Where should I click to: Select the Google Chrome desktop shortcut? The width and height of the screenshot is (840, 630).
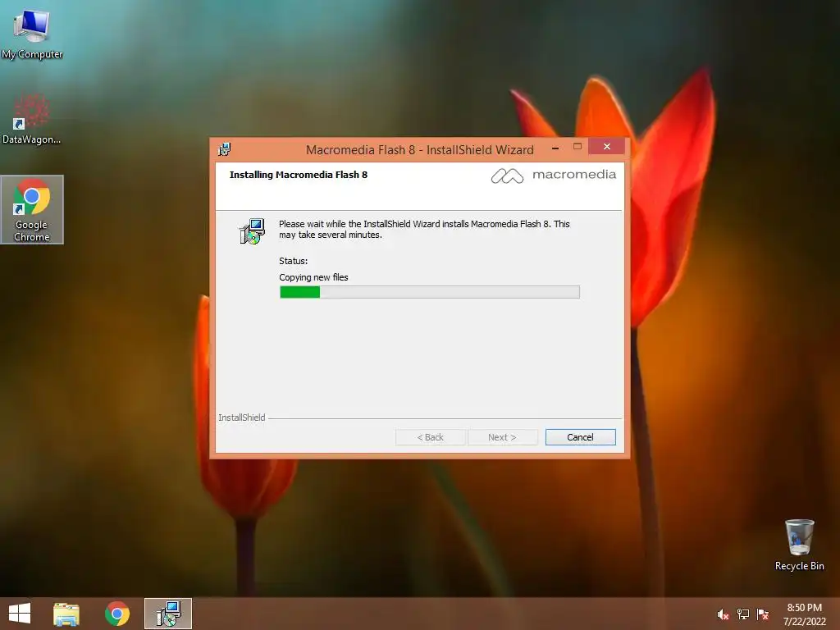click(x=32, y=209)
